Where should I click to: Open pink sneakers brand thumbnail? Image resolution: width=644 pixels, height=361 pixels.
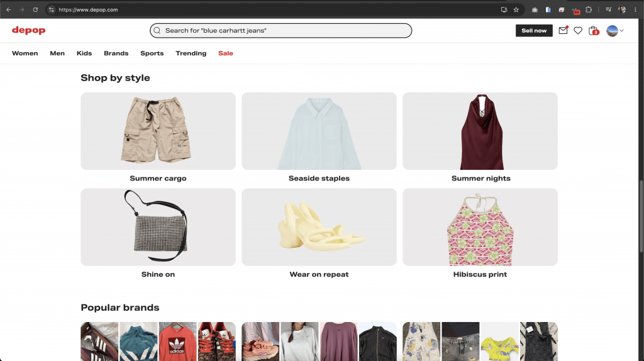point(260,342)
